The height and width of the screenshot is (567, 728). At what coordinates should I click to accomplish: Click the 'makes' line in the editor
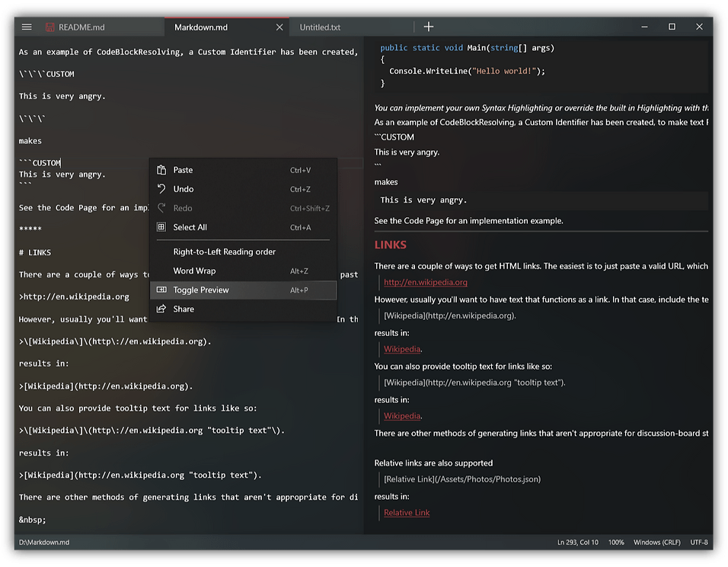click(x=30, y=141)
